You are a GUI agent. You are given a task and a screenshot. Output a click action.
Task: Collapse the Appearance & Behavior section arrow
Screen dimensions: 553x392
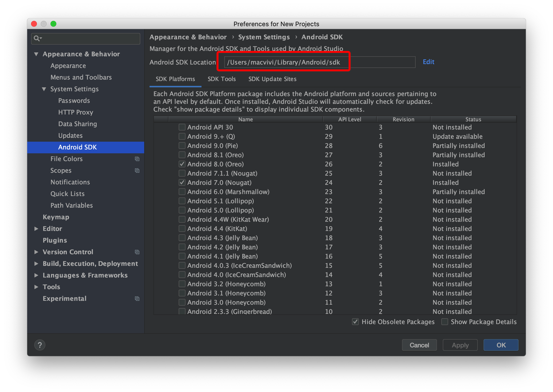click(36, 54)
